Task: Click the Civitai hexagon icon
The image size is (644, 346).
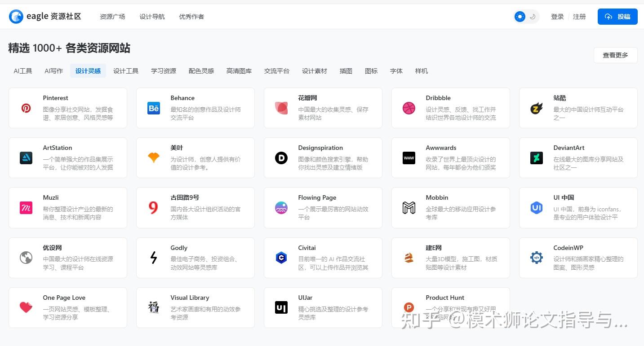Action: (x=281, y=258)
